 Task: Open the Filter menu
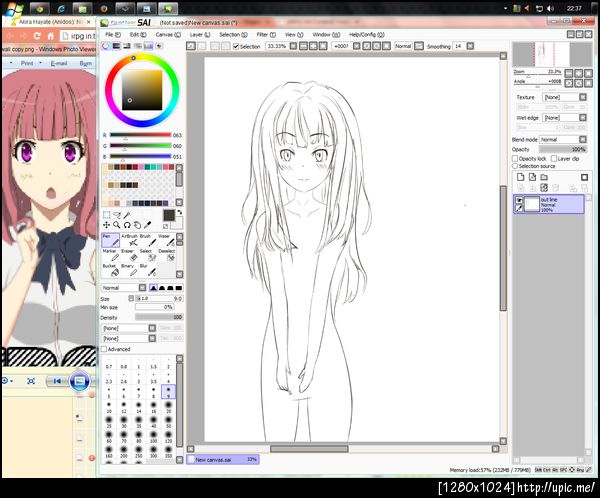coord(266,34)
